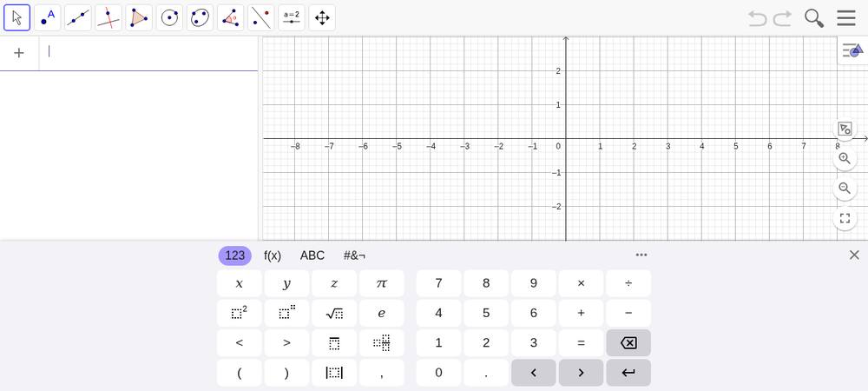Toggle fullscreen mode
The height and width of the screenshot is (391, 868).
(x=845, y=218)
